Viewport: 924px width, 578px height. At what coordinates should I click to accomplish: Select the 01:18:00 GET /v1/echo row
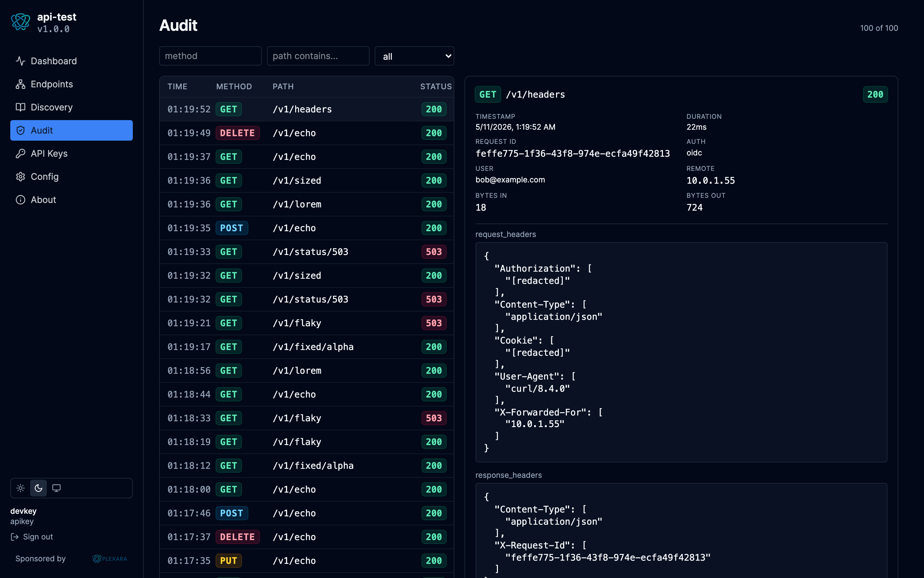coord(307,489)
